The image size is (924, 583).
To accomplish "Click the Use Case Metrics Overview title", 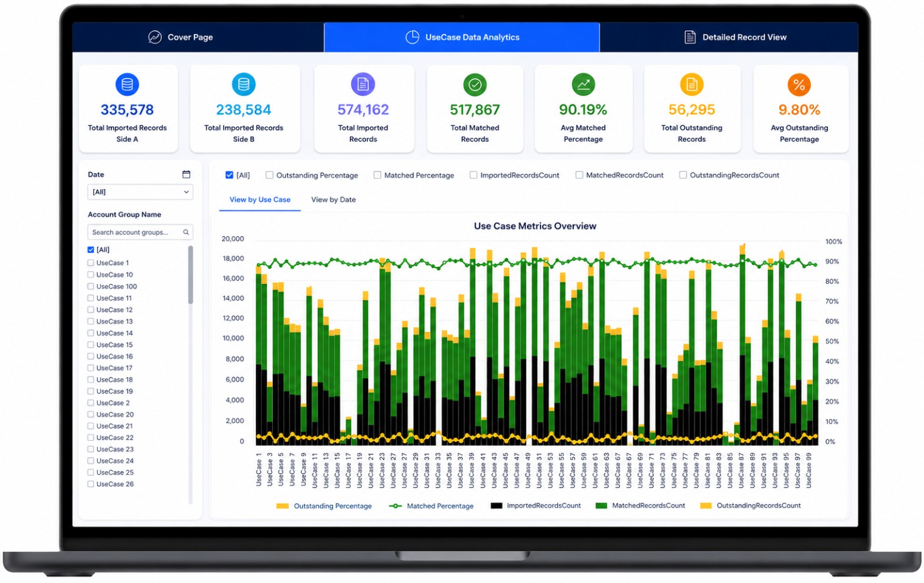I will click(535, 226).
